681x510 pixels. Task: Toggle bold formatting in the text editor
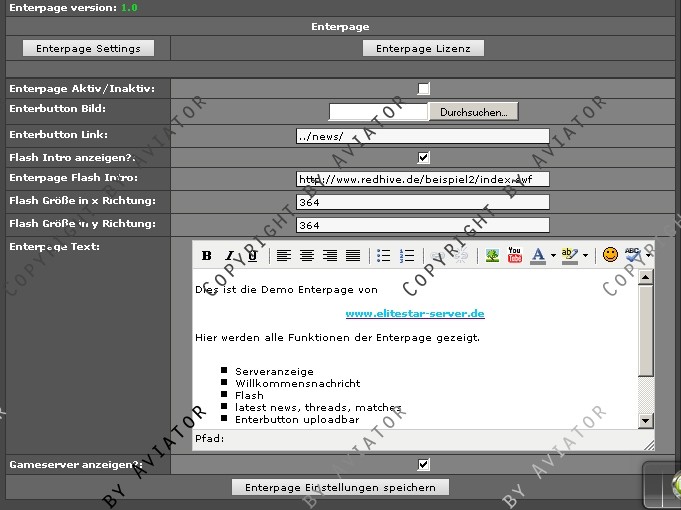(207, 256)
